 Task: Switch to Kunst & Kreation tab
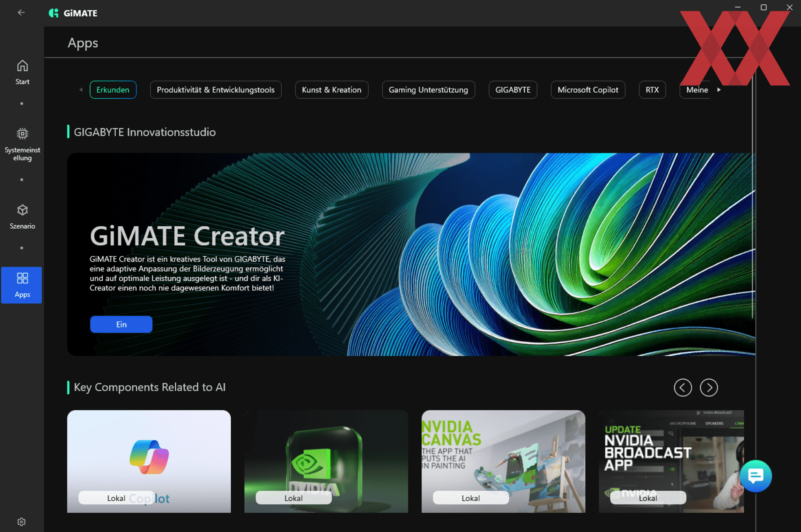(332, 90)
